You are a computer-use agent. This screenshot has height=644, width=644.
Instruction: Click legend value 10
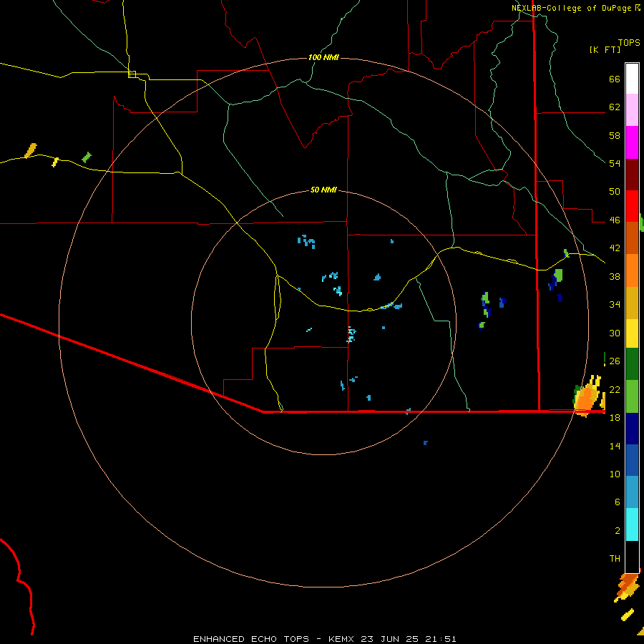coord(615,474)
